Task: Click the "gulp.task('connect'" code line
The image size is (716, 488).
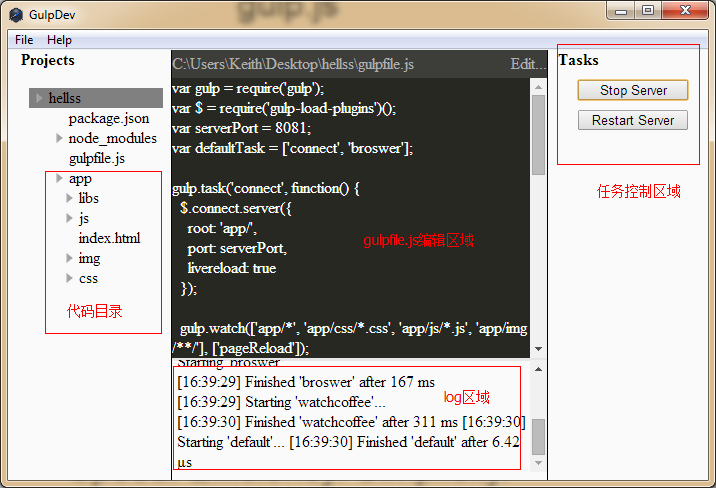Action: tap(266, 188)
